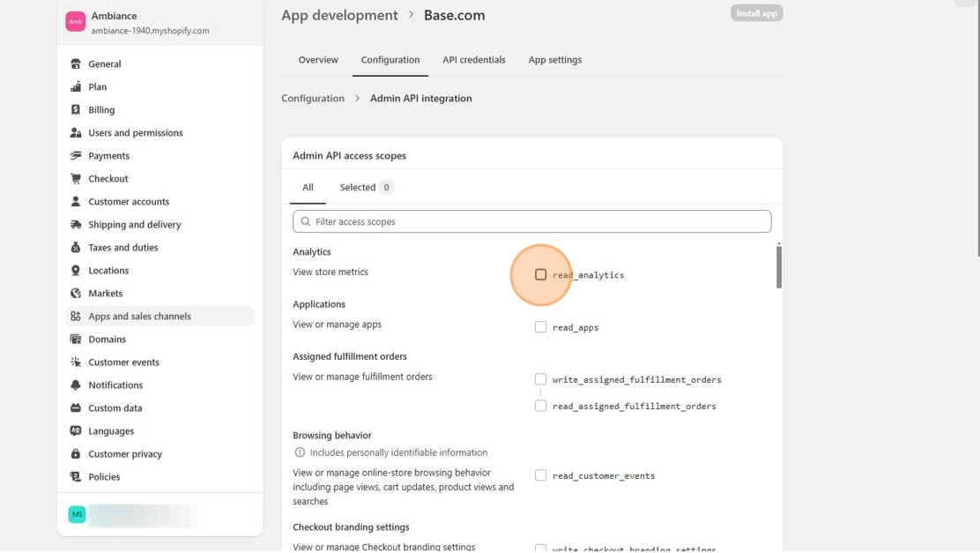Viewport: 980px width, 553px height.
Task: Click the Configuration breadcrumb link
Action: (313, 99)
